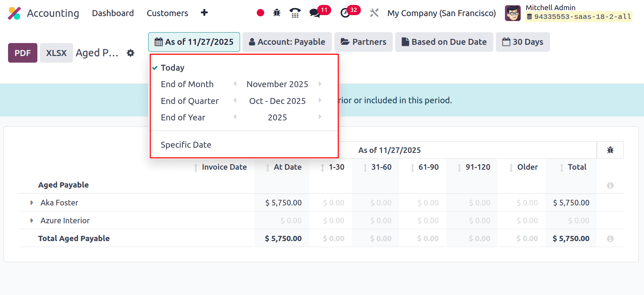Image resolution: width=644 pixels, height=295 pixels.
Task: Export report as XLSX
Action: tap(56, 53)
